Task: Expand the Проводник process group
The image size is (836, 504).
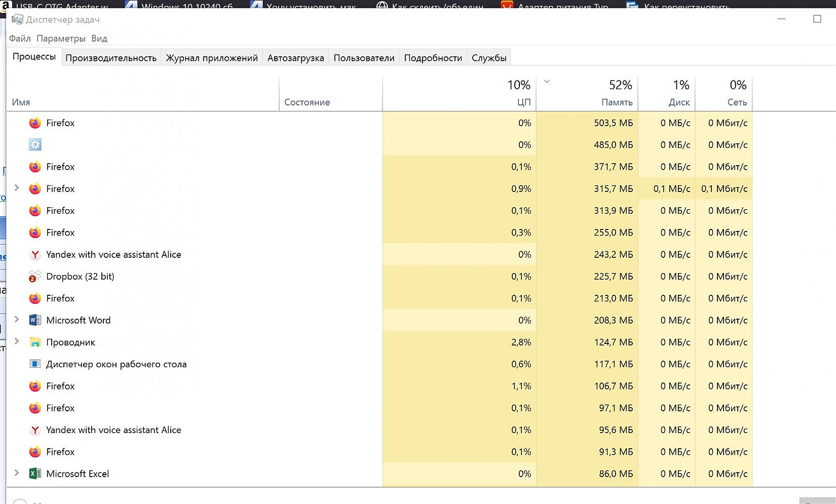Action: (17, 341)
